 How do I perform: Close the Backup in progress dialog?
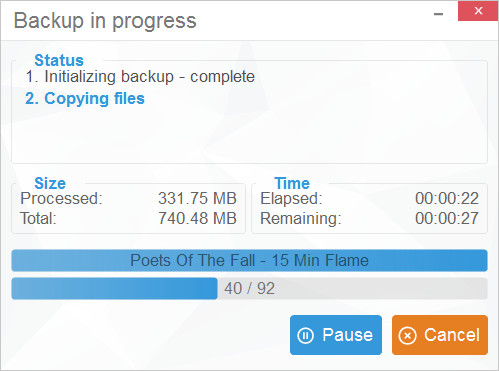pos(478,11)
